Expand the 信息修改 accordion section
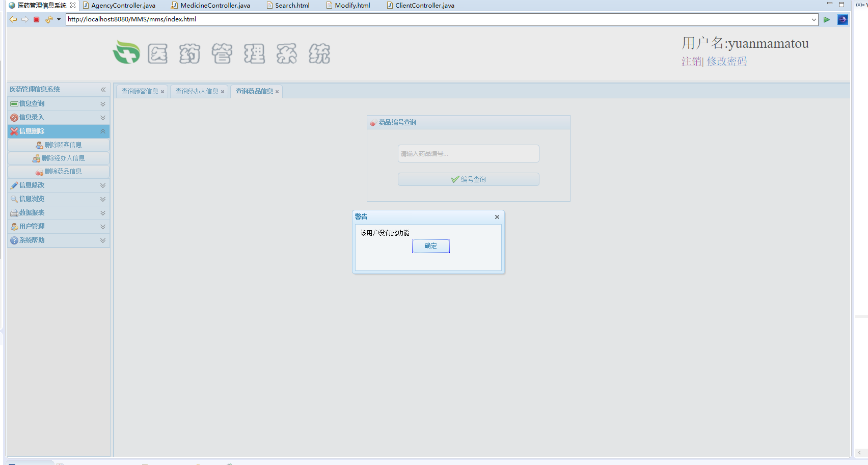 point(59,185)
